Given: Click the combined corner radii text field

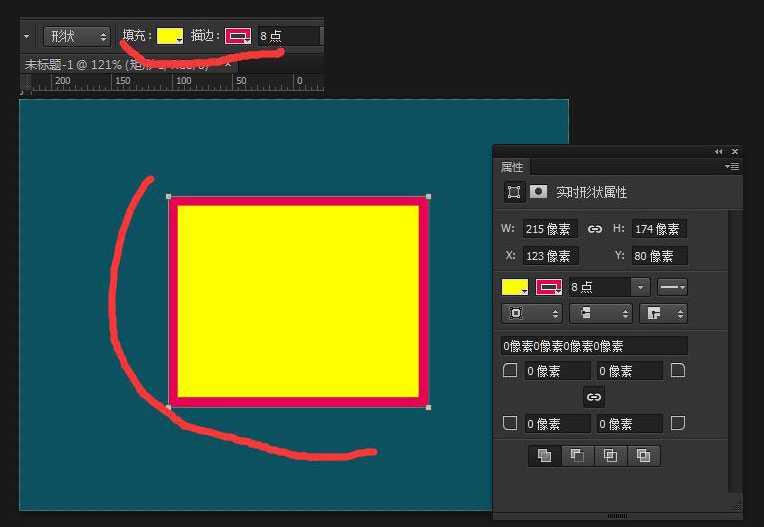Looking at the screenshot, I should pyautogui.click(x=594, y=346).
